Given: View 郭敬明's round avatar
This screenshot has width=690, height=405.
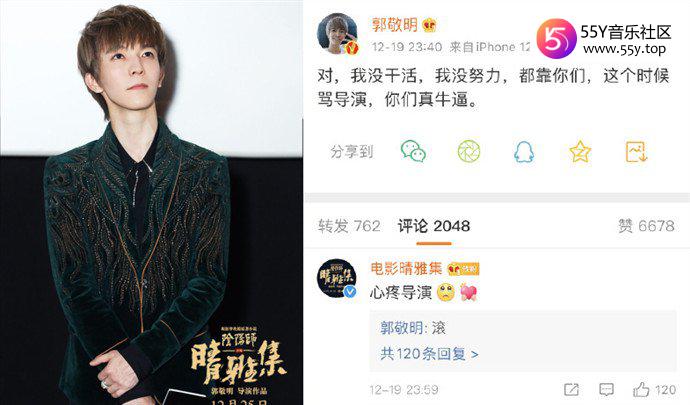Looking at the screenshot, I should 338,34.
